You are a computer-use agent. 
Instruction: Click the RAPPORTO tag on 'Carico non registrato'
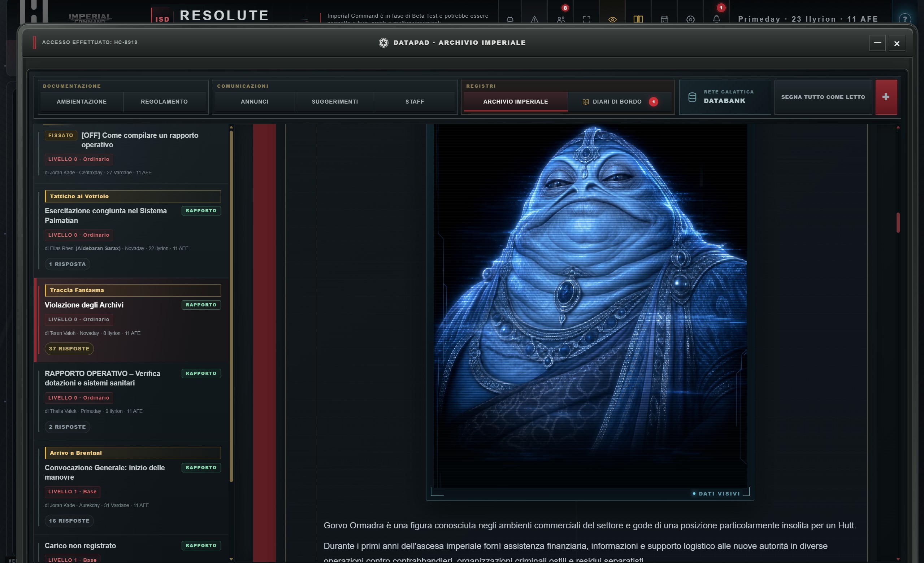click(201, 545)
